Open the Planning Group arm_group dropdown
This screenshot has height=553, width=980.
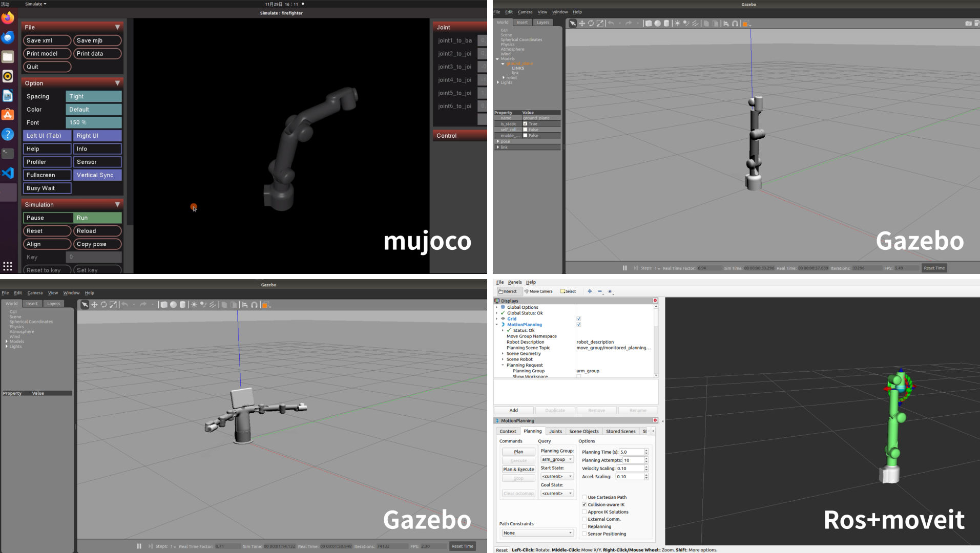[557, 459]
